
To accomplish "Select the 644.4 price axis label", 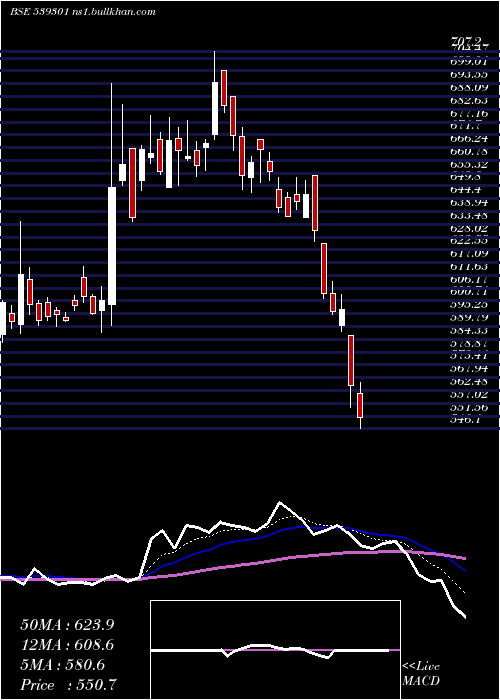I will pyautogui.click(x=467, y=190).
